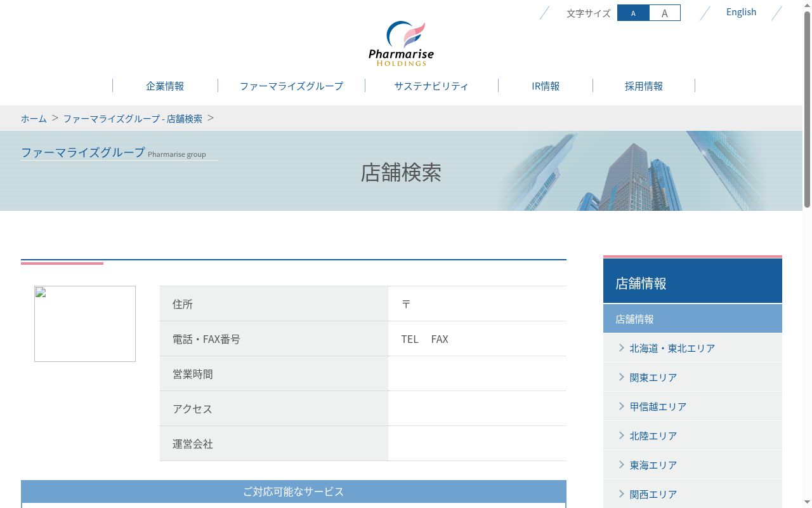Click the broken store photo thumbnail
This screenshot has width=812, height=508.
(85, 324)
